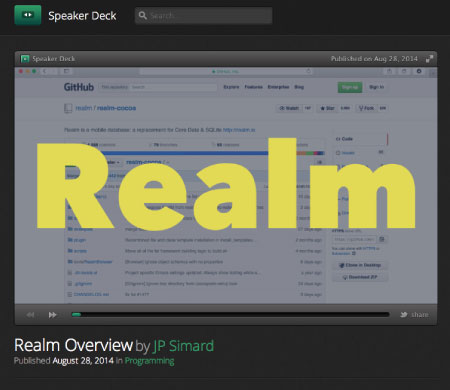The image size is (450, 390).
Task: Go to the previous slide
Action: (30, 315)
